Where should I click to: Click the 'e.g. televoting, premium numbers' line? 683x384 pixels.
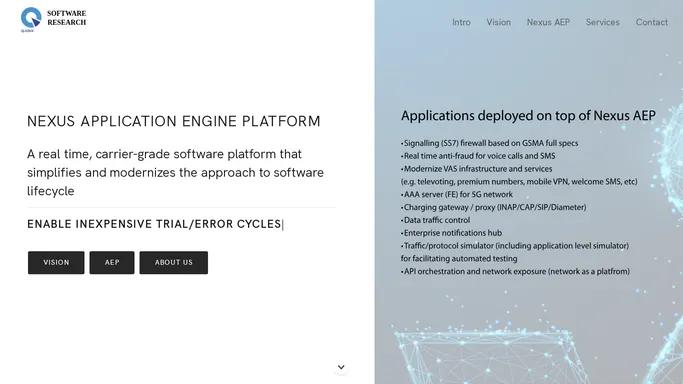click(519, 182)
